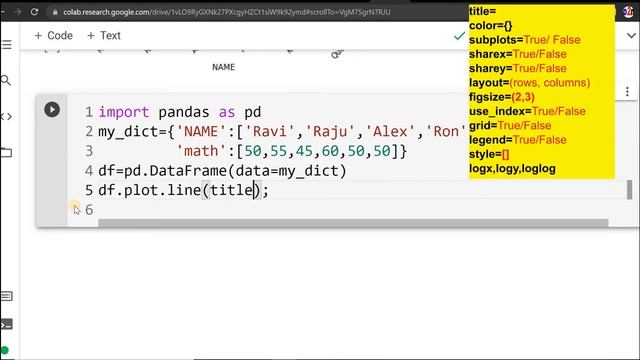Click the NAME axis label in output
640x360 pixels.
pyautogui.click(x=223, y=67)
